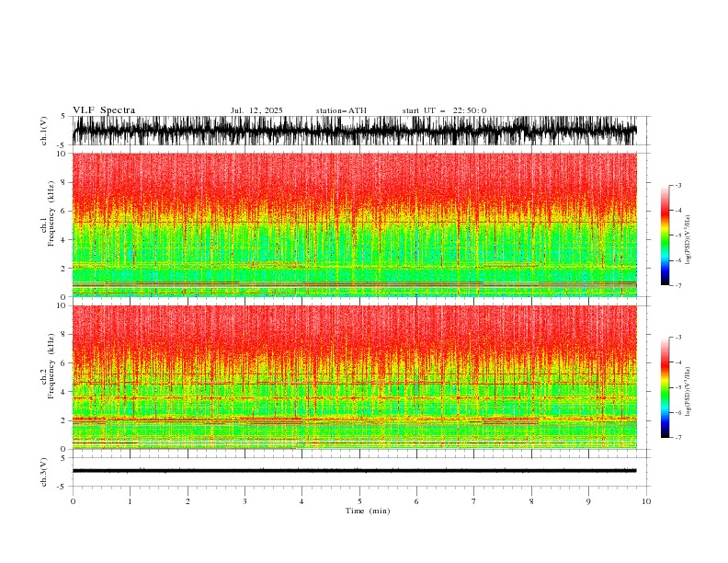Click the ch.1 voltage waveform trace panel
The image size is (728, 563).
[355, 131]
